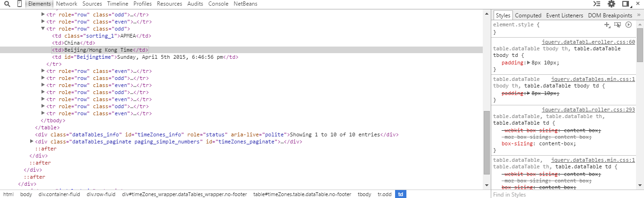Open the DOM Breakpoints sidebar tab
Viewport: 644px width, 198px height.
[610, 16]
